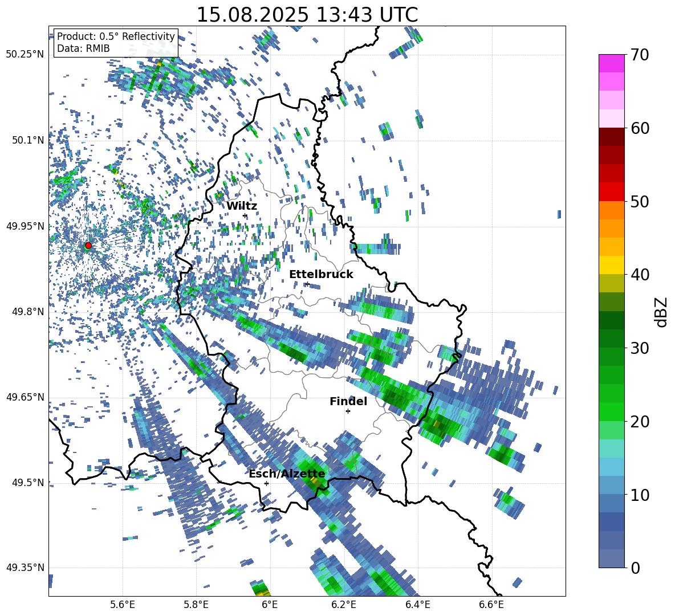Screen dimensions: 675x616
Task: Click the 50.1°N latitude label
Action: click(x=28, y=140)
